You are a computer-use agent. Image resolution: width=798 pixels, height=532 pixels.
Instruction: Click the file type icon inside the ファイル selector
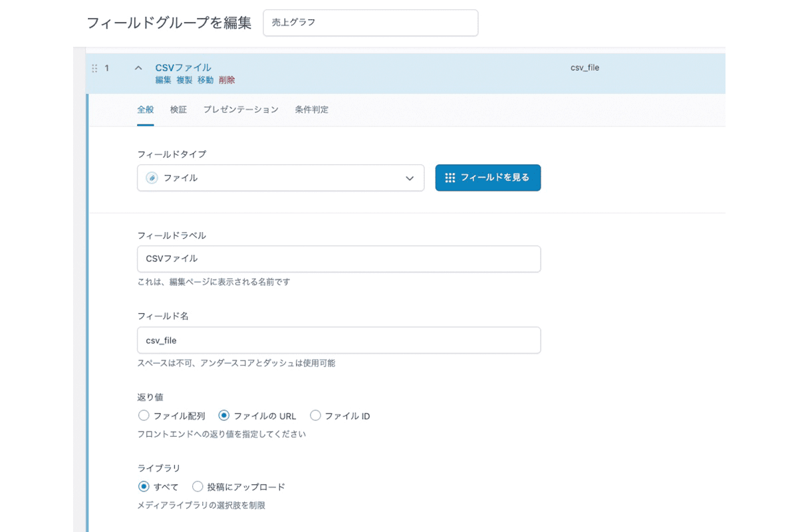[152, 178]
